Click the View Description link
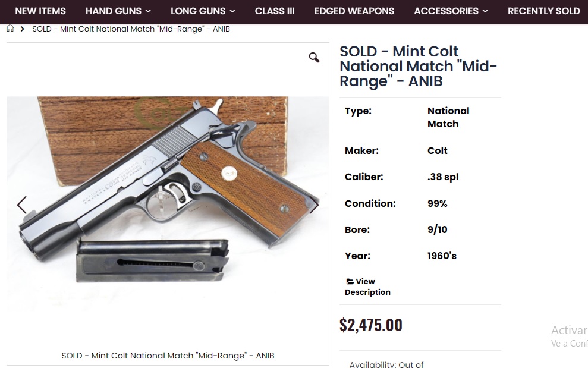 point(367,287)
